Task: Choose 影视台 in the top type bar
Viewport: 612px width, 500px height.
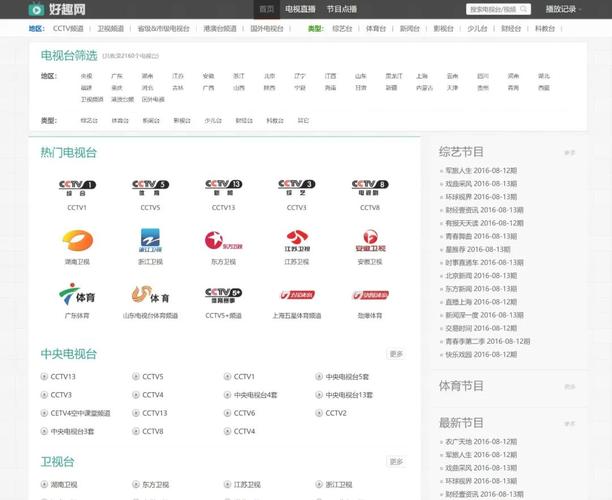Action: coord(443,28)
